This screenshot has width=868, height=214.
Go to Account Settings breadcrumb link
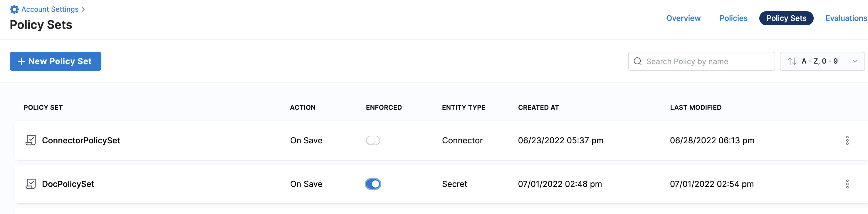tap(50, 9)
